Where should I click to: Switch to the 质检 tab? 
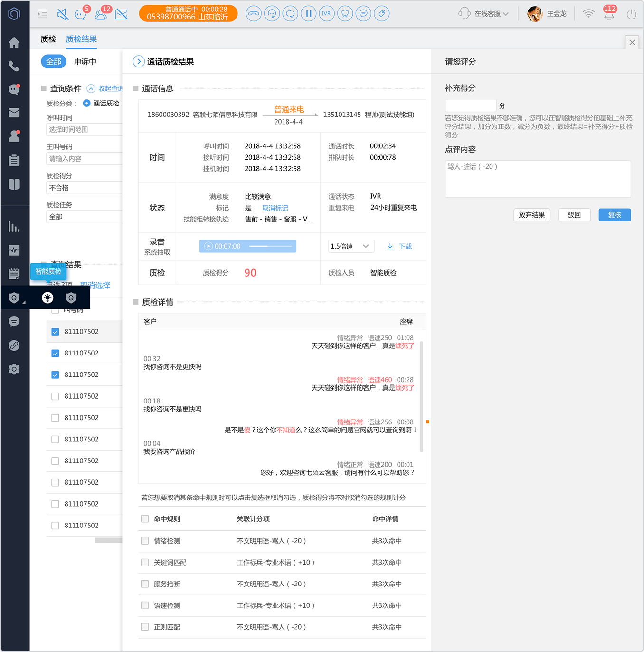[x=48, y=39]
